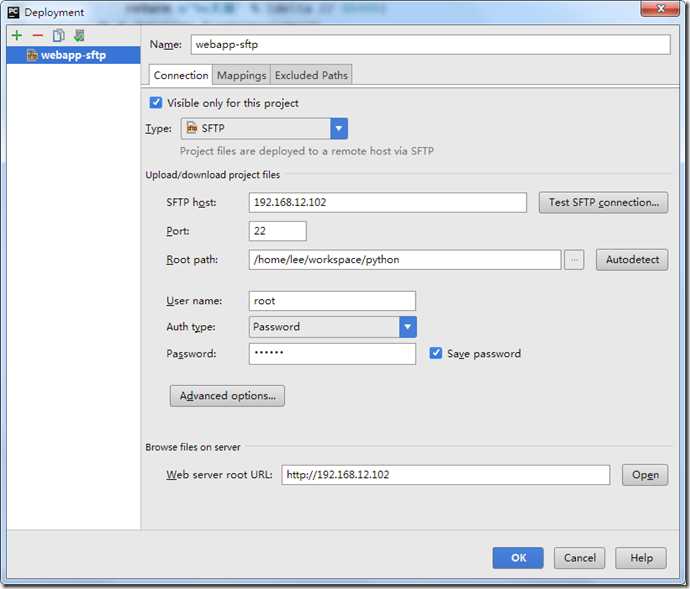Screen dimensions: 690x589
Task: Add a new deployment server with the plus icon
Action: tap(17, 36)
